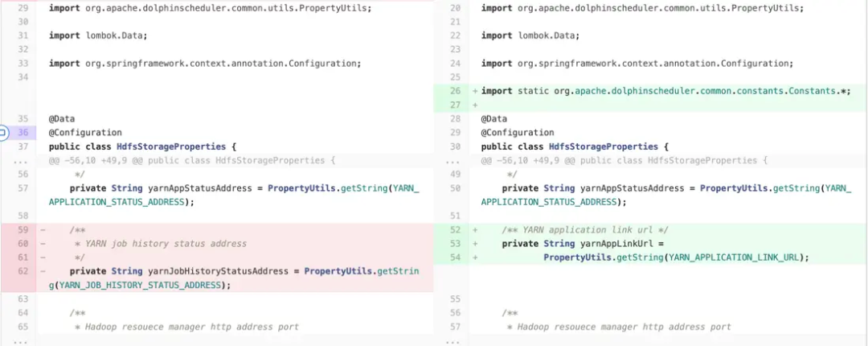Click line number 37 at HdfsStorageProperties class declaration
The height and width of the screenshot is (346, 868).
point(23,146)
